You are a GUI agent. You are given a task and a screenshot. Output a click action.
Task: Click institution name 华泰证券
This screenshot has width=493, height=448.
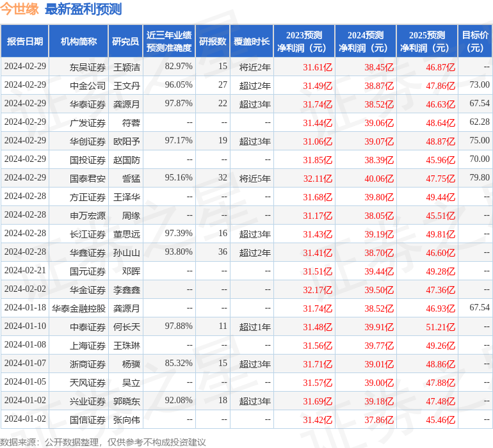(88, 104)
